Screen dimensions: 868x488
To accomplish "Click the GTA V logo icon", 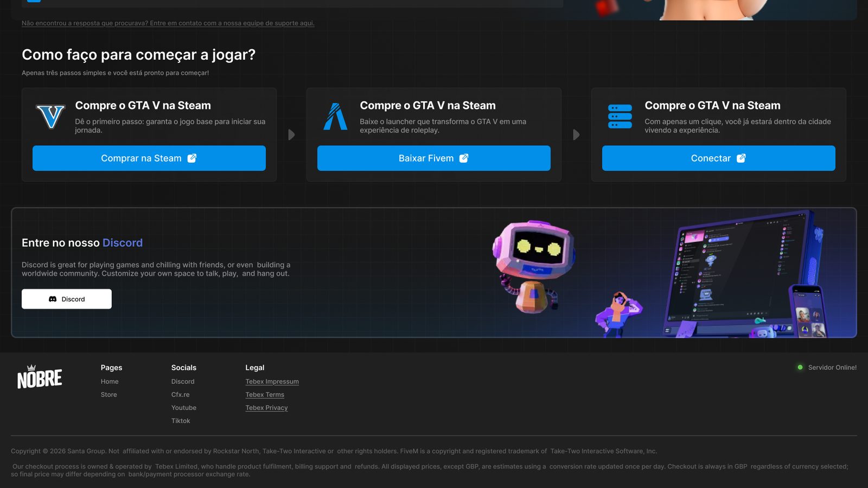I will click(x=50, y=117).
